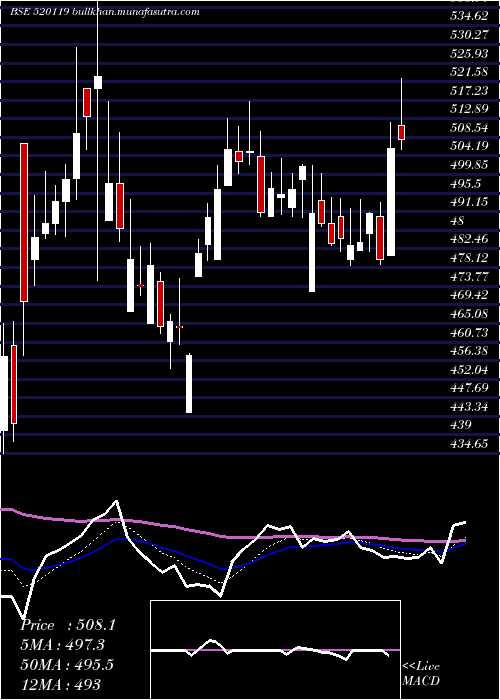The width and height of the screenshot is (500, 700).
Task: Click the 473.77 axis value
Action: point(469,276)
